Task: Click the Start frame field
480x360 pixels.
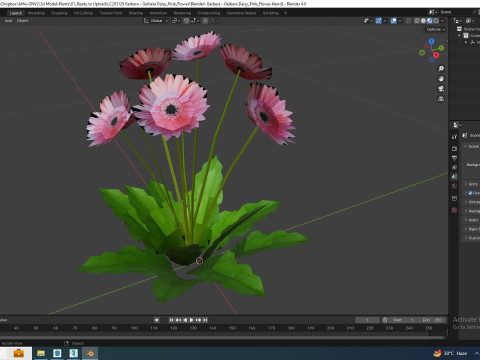Action: click(403, 320)
